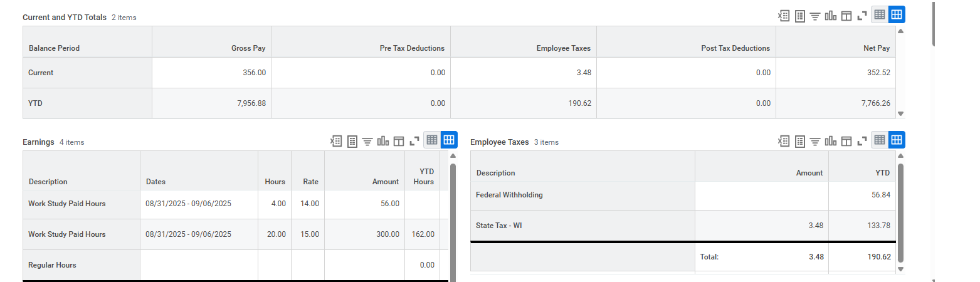Viewport: 980px width, 282px height.
Task: Open column preferences for Current and YTD Totals
Action: [x=846, y=16]
